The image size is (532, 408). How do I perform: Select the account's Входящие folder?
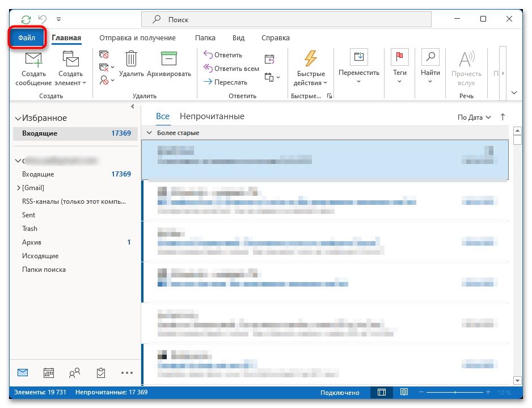75,174
